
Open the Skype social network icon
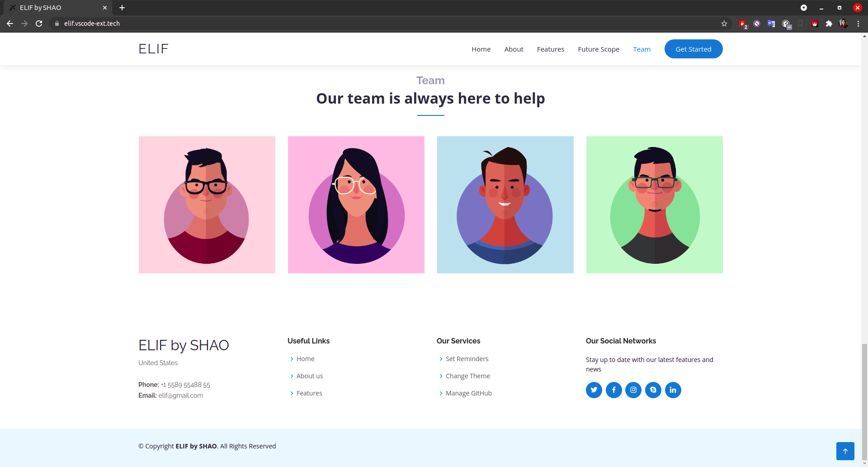(653, 390)
